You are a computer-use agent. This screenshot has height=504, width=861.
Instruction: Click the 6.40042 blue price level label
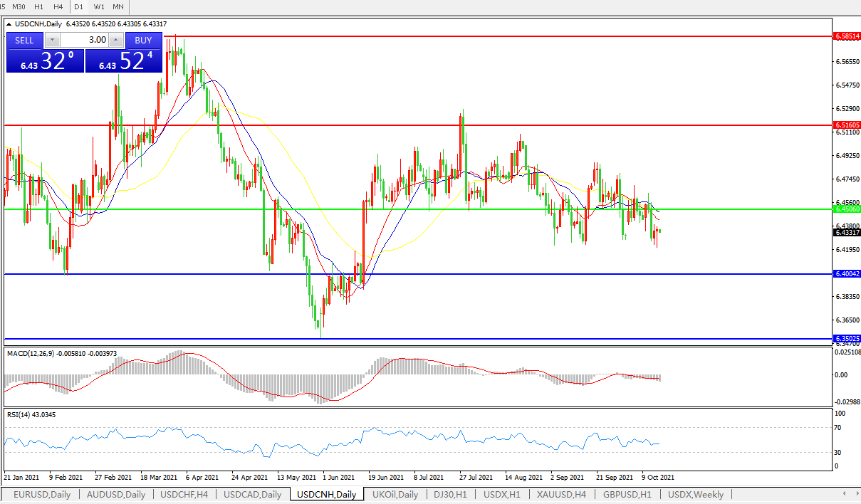(846, 273)
